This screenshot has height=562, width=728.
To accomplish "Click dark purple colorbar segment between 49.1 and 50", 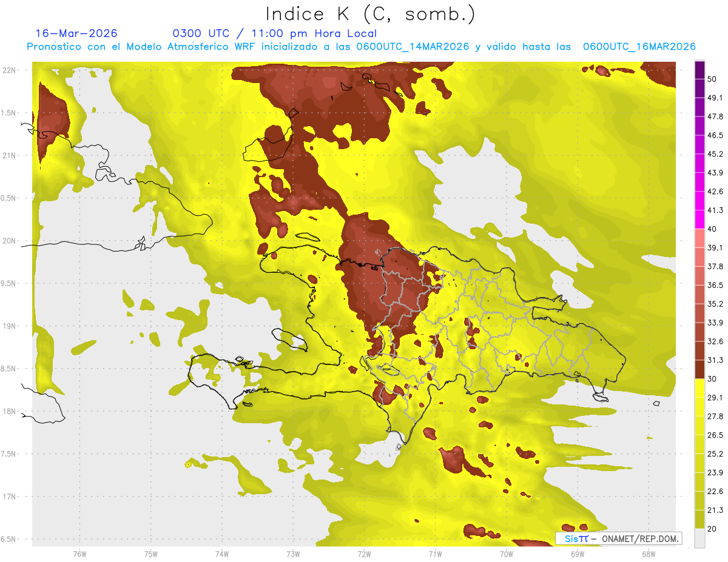I will pos(699,88).
